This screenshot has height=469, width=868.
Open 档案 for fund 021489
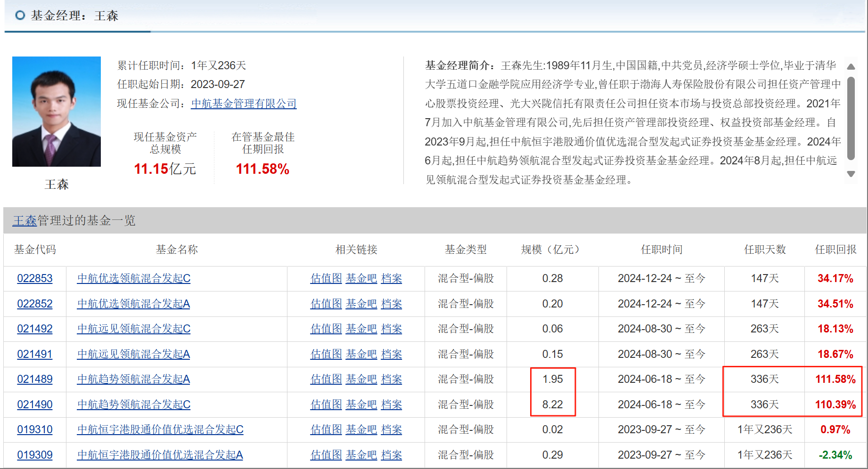[392, 379]
